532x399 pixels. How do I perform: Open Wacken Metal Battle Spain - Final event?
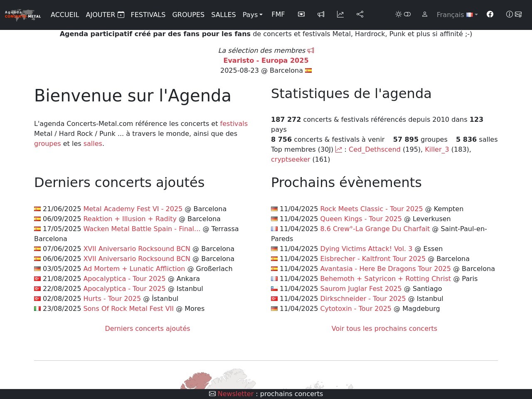(x=142, y=229)
